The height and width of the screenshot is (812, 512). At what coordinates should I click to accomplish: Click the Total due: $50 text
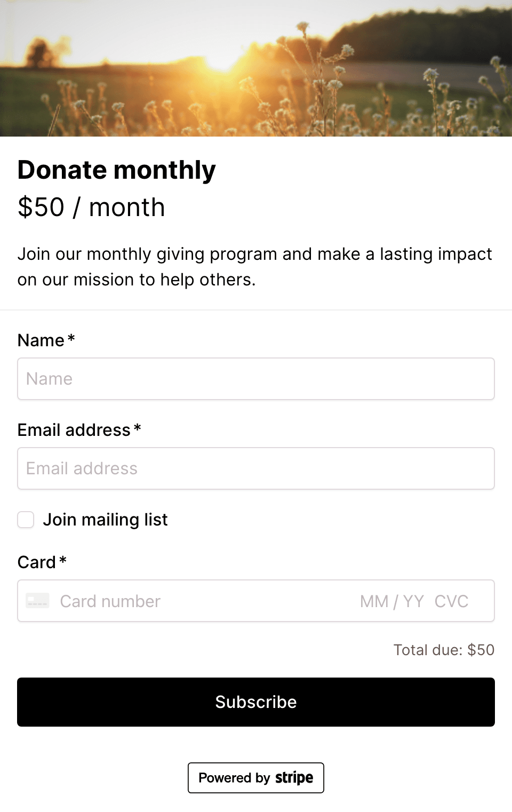444,650
